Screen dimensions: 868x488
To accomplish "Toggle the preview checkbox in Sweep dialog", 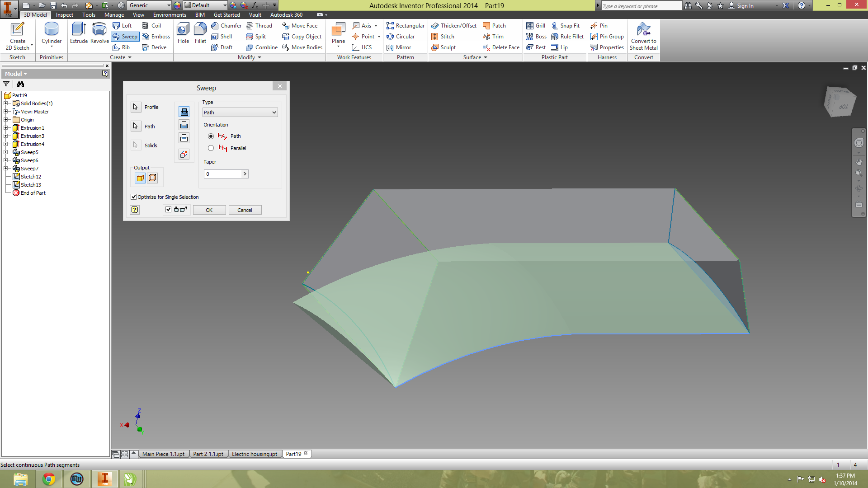I will point(169,209).
